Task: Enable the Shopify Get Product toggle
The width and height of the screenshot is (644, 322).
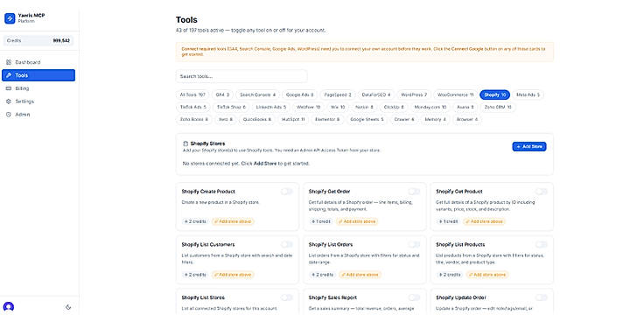Action: [542, 192]
